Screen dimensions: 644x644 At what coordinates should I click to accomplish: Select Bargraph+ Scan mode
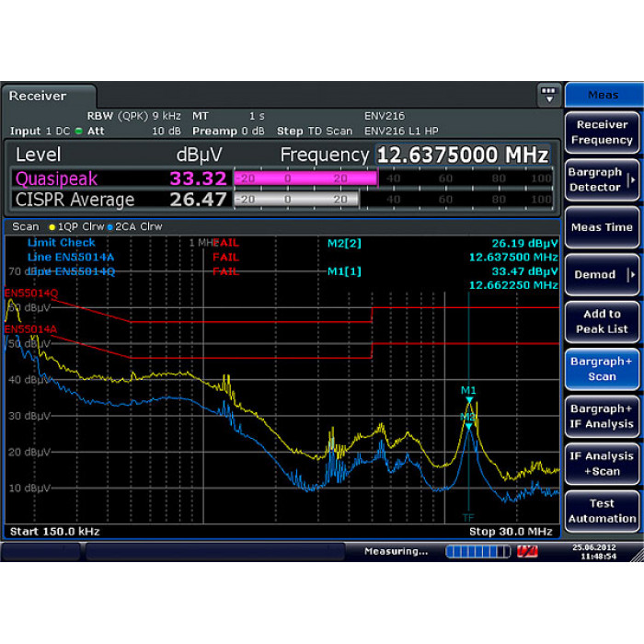(602, 369)
